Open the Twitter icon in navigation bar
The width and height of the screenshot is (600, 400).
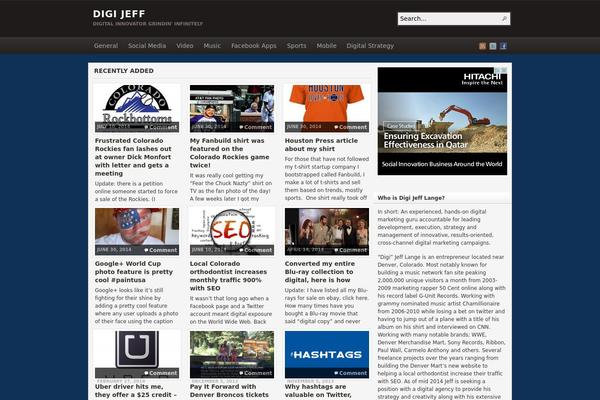493,46
